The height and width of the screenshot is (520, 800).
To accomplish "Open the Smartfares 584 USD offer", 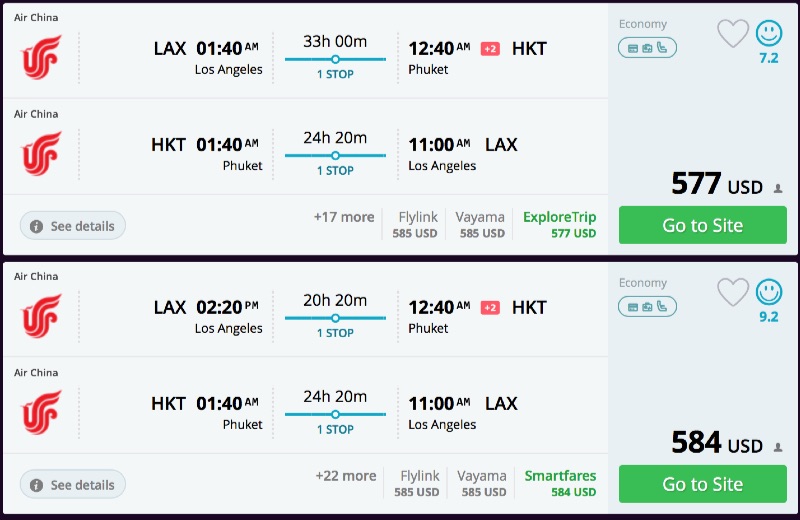I will click(560, 484).
